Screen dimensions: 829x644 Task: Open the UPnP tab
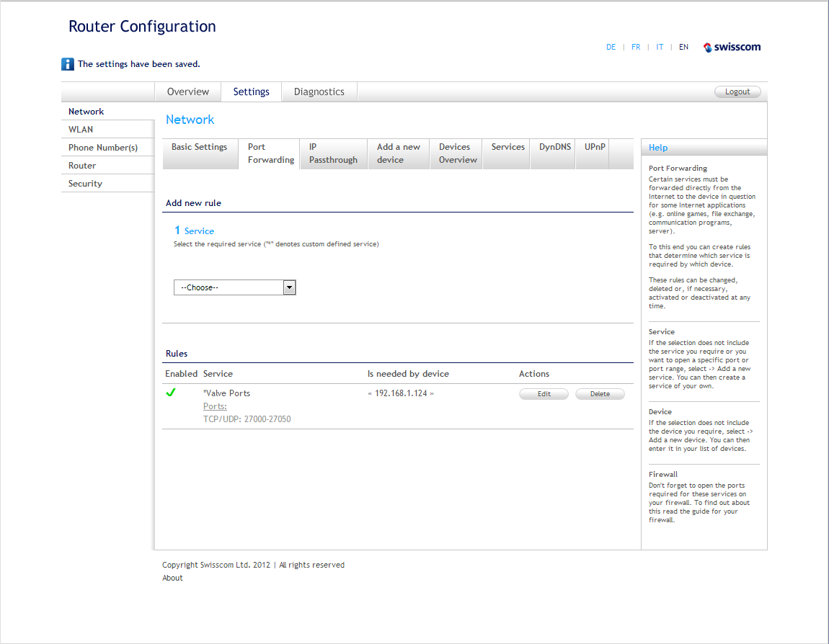pyautogui.click(x=595, y=147)
